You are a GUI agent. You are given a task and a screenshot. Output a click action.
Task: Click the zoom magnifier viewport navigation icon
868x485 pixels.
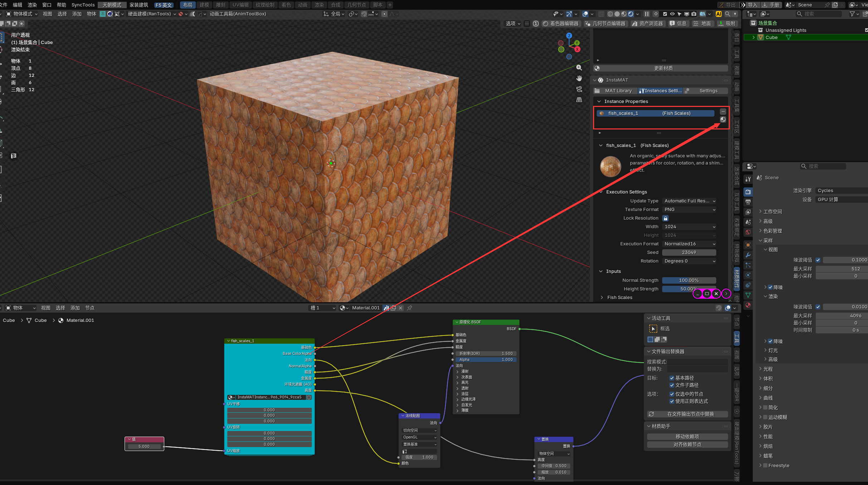(x=579, y=68)
